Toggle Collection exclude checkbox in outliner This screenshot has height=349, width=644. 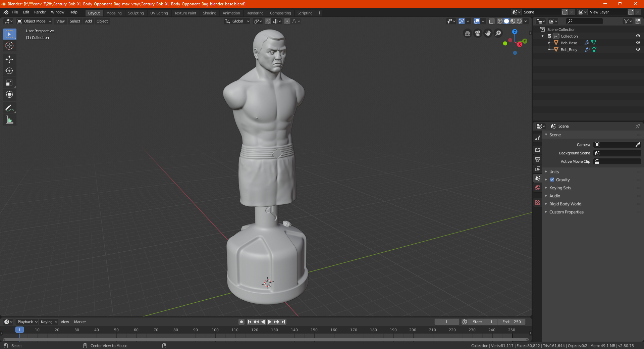click(x=549, y=36)
